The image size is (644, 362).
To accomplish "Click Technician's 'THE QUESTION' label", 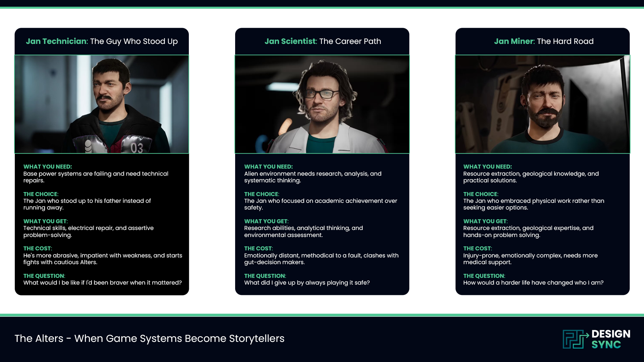I will click(44, 276).
